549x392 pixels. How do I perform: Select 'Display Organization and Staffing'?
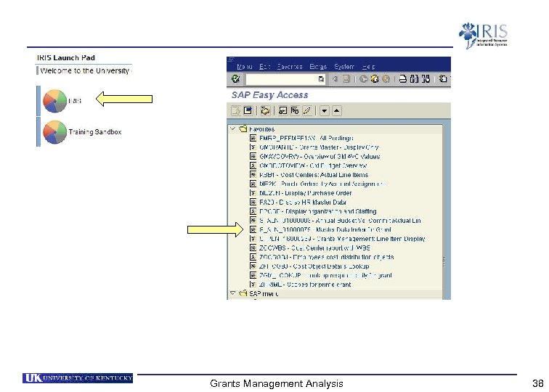pos(318,211)
